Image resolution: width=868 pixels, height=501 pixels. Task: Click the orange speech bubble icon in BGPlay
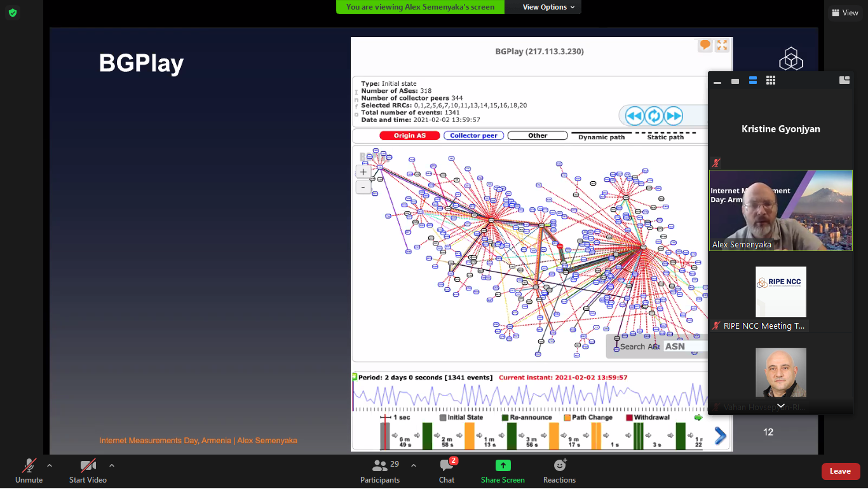tap(705, 45)
